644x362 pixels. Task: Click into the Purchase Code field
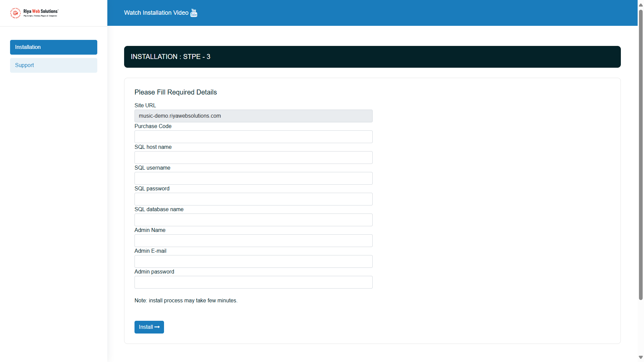(253, 137)
